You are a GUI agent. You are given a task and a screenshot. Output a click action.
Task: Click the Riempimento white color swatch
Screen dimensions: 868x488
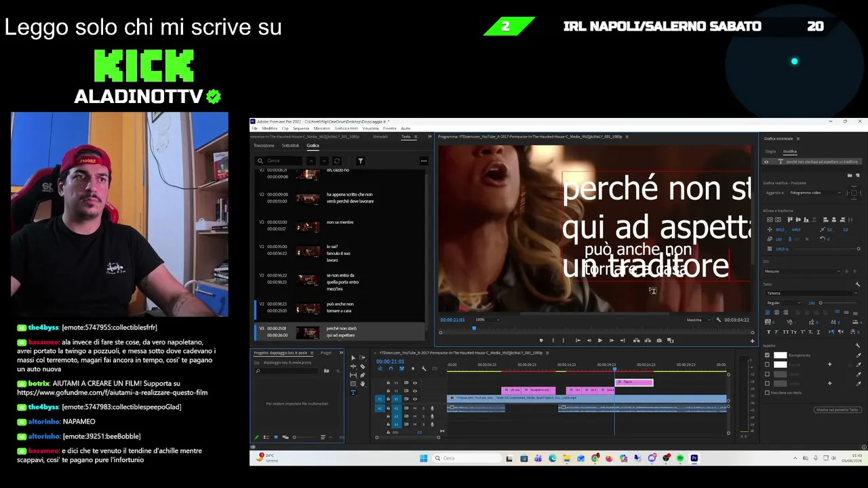click(x=780, y=355)
